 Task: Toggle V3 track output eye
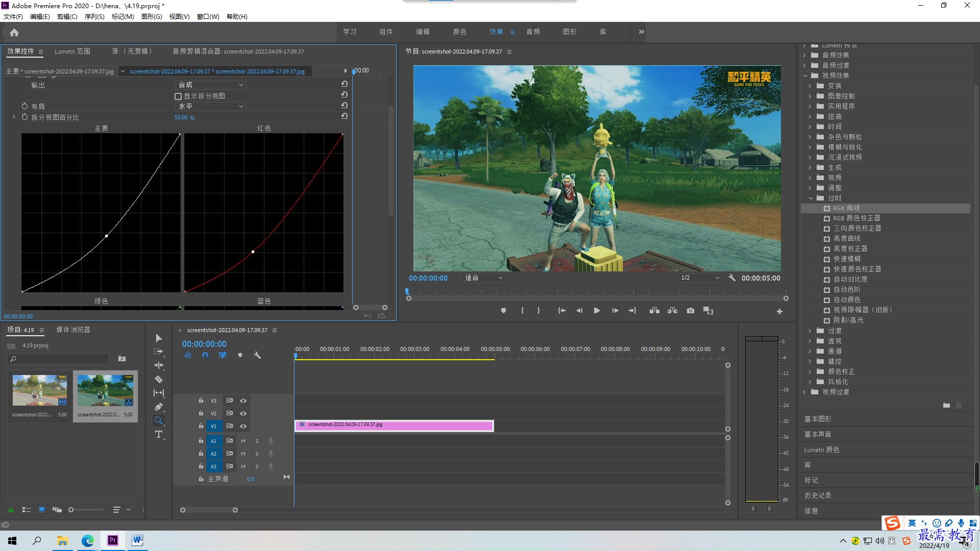[243, 401]
